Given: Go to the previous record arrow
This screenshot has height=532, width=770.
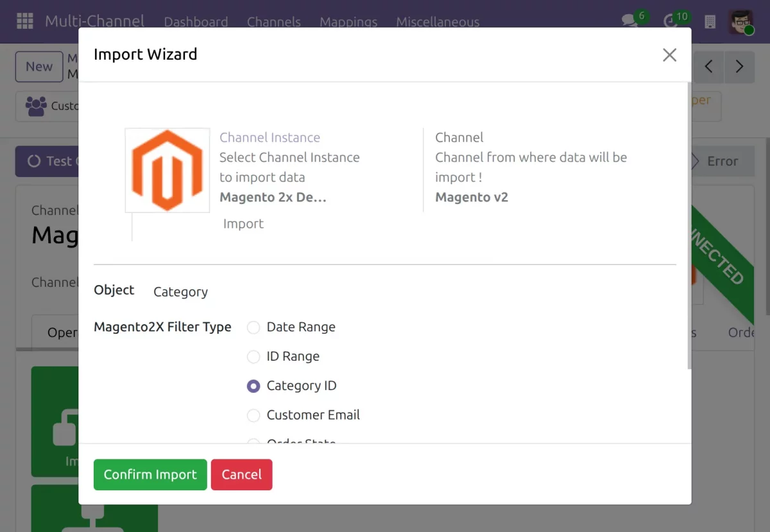Looking at the screenshot, I should (x=709, y=67).
